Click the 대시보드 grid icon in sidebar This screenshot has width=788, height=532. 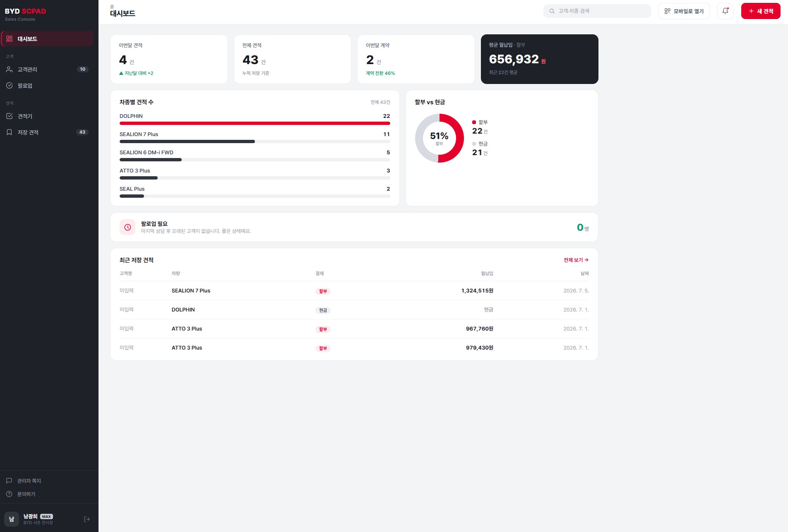pyautogui.click(x=10, y=39)
